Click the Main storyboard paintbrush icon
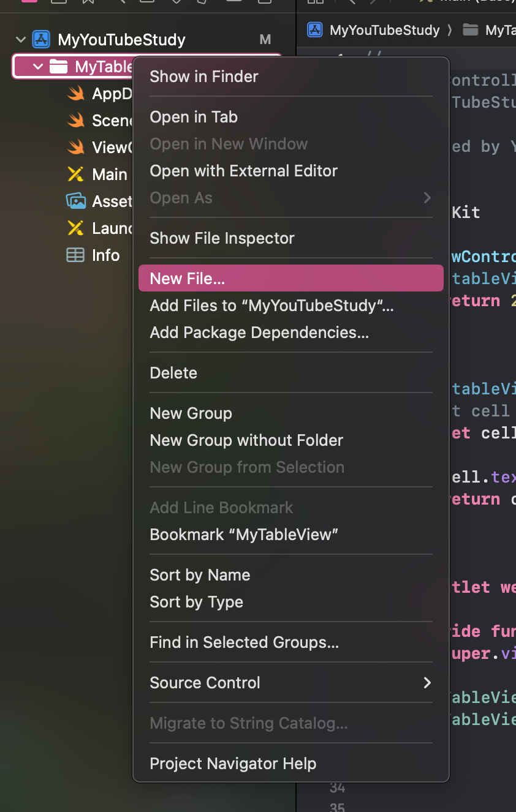 (75, 174)
